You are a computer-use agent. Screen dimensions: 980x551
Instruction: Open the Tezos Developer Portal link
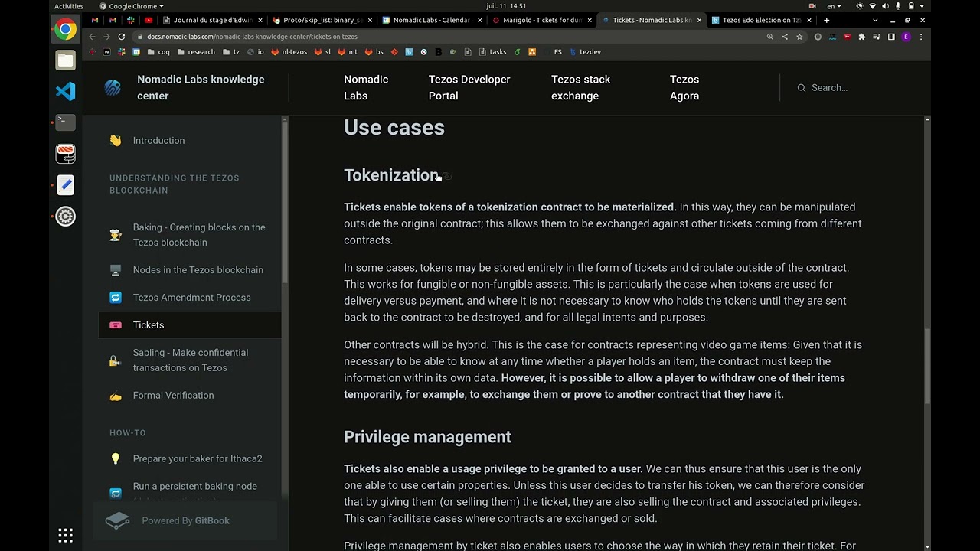469,87
